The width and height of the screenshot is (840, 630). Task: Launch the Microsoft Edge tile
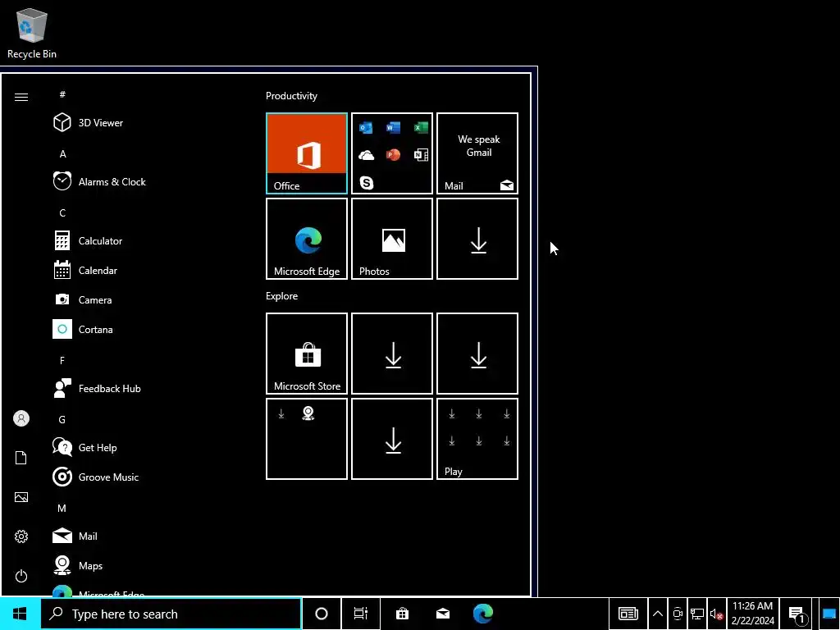307,239
